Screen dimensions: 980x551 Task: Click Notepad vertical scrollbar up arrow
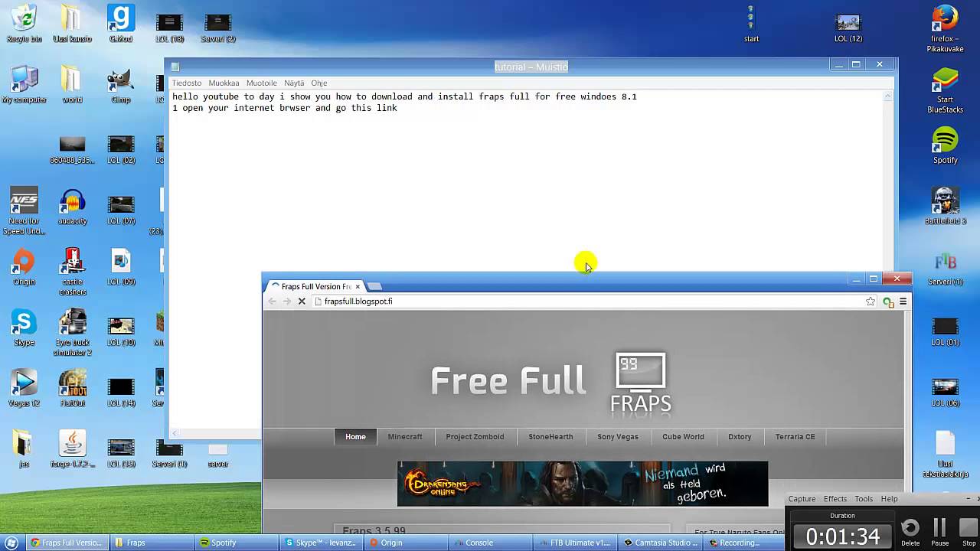point(888,96)
